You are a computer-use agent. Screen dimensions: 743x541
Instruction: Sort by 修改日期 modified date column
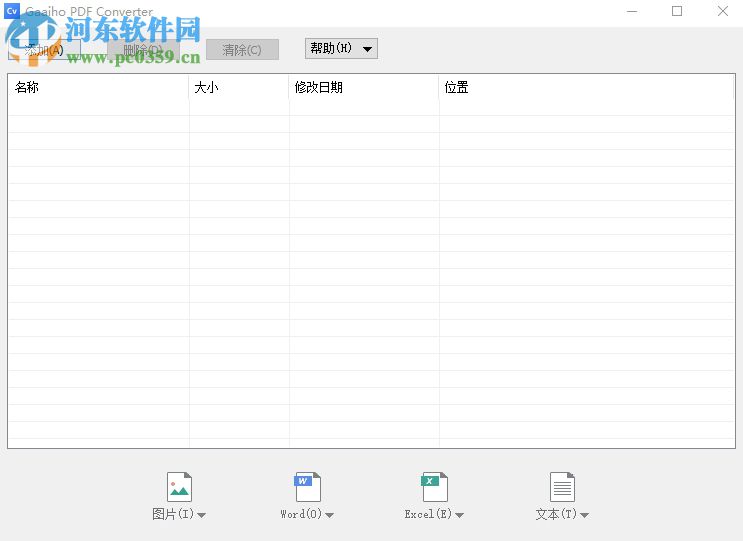363,87
